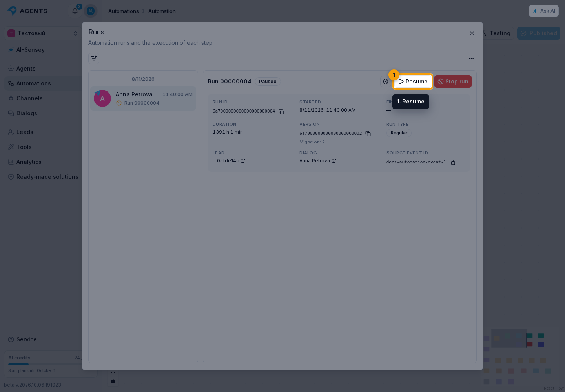
Task: Click the Ask AI button
Action: point(544,11)
